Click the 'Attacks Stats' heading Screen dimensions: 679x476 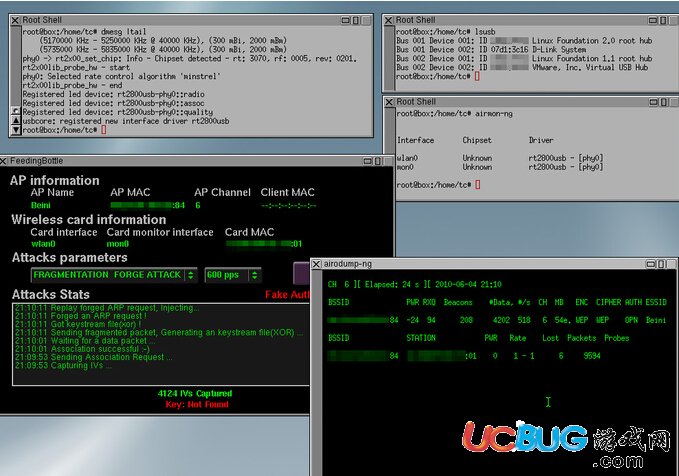pyautogui.click(x=51, y=295)
